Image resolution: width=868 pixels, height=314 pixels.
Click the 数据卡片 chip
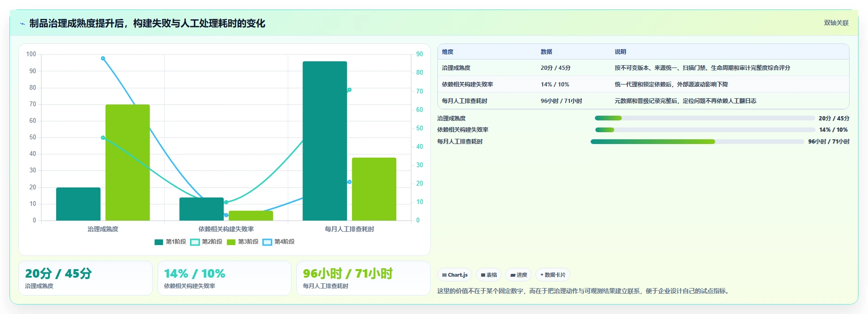553,275
